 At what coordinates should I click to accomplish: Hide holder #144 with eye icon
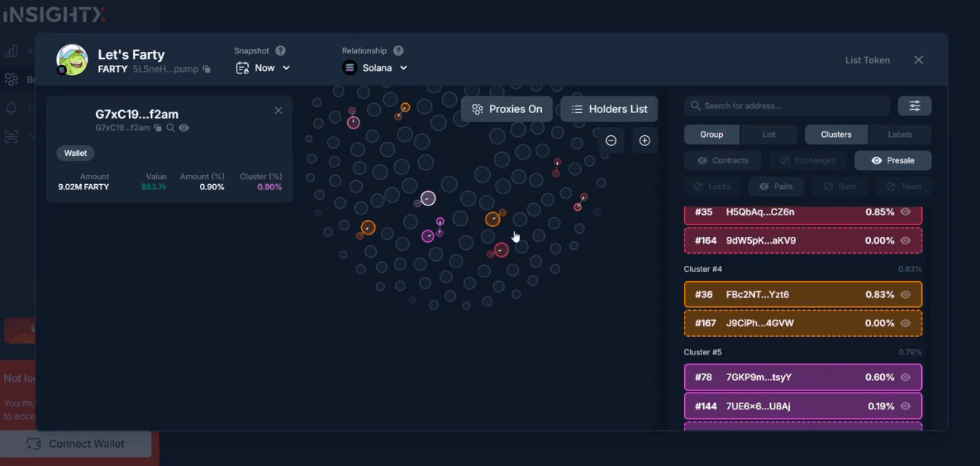pyautogui.click(x=906, y=406)
